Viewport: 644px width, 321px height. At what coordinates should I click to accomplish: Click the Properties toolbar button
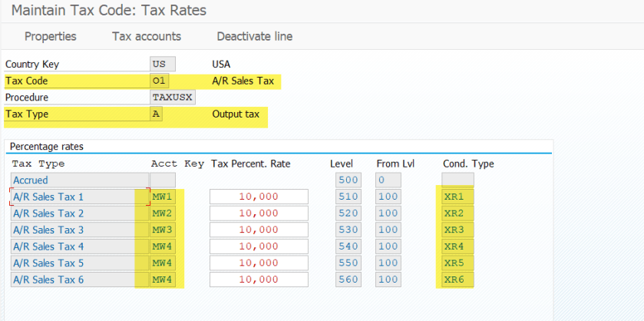[50, 36]
